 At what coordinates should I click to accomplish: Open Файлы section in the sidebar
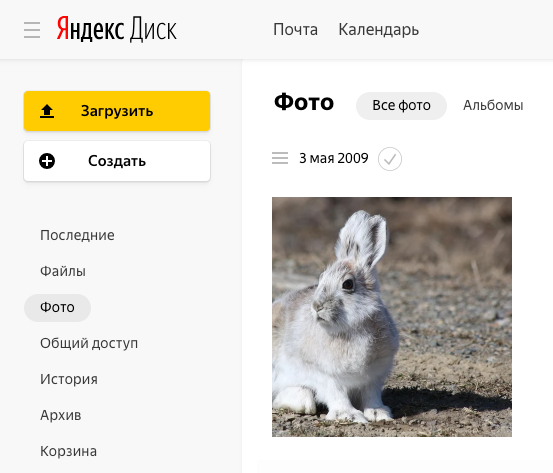(x=63, y=271)
